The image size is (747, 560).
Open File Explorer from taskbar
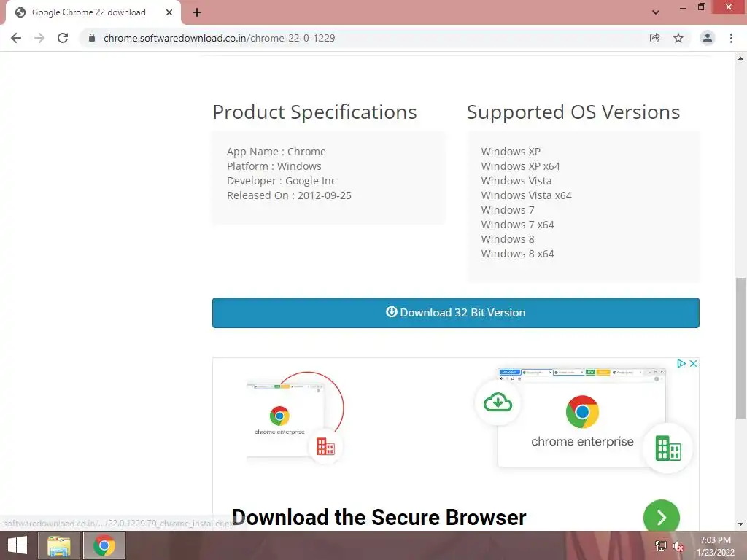tap(59, 545)
